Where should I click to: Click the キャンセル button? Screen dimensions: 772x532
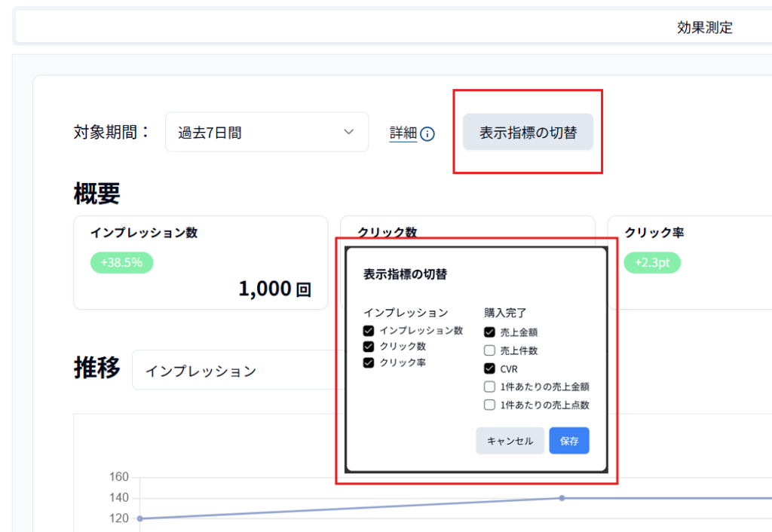click(510, 441)
